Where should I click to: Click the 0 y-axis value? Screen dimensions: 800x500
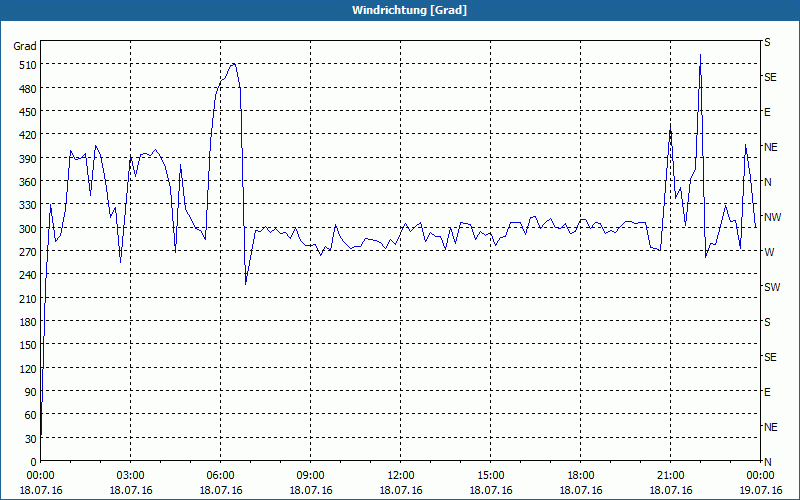click(34, 462)
